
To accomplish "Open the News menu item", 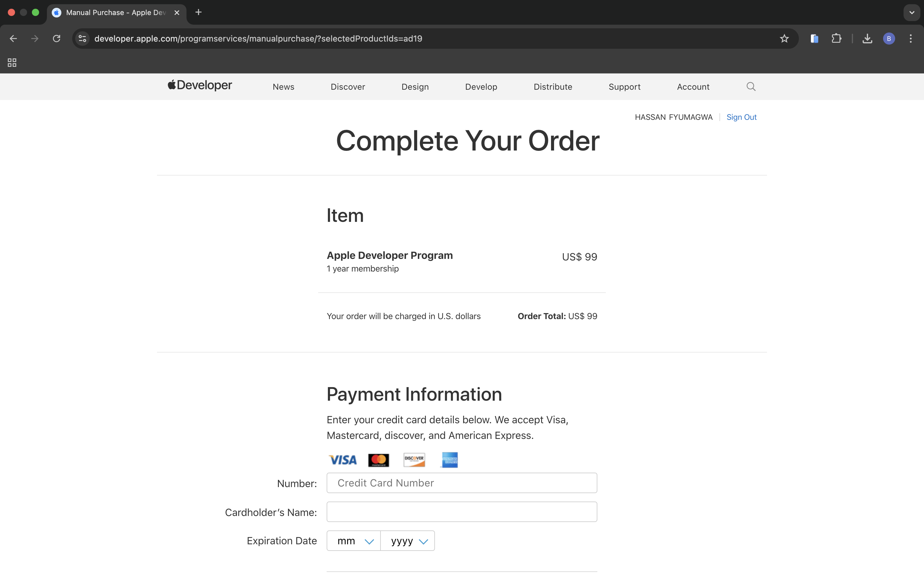I will point(283,87).
